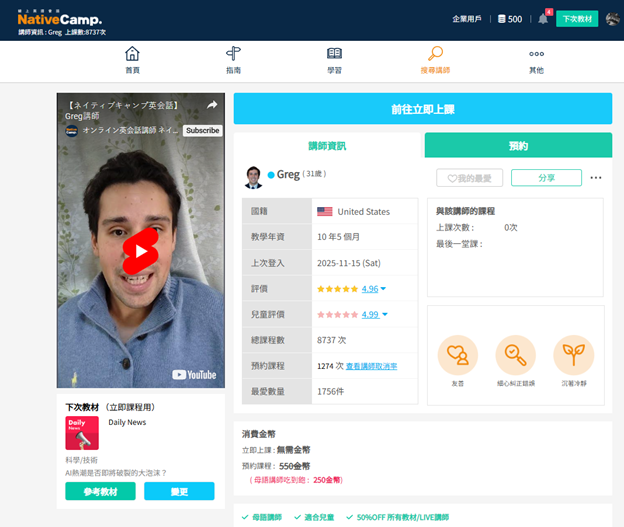Viewport: 624px width, 527px height.
Task: Click the Daily News material thumbnail
Action: tap(82, 433)
